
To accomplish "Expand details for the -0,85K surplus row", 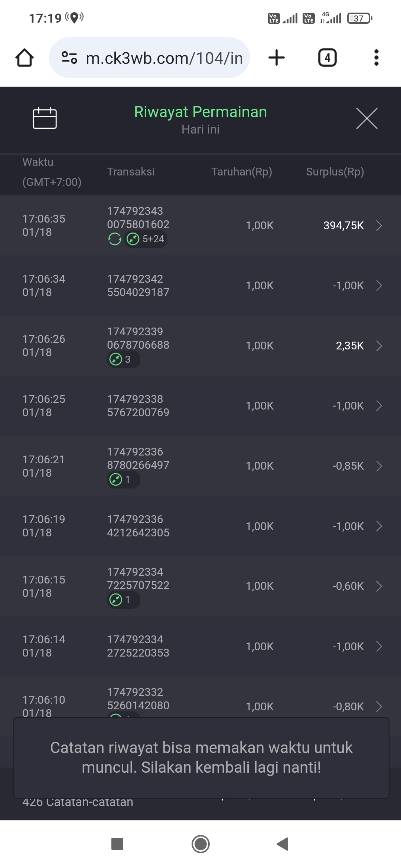I will coord(379,466).
